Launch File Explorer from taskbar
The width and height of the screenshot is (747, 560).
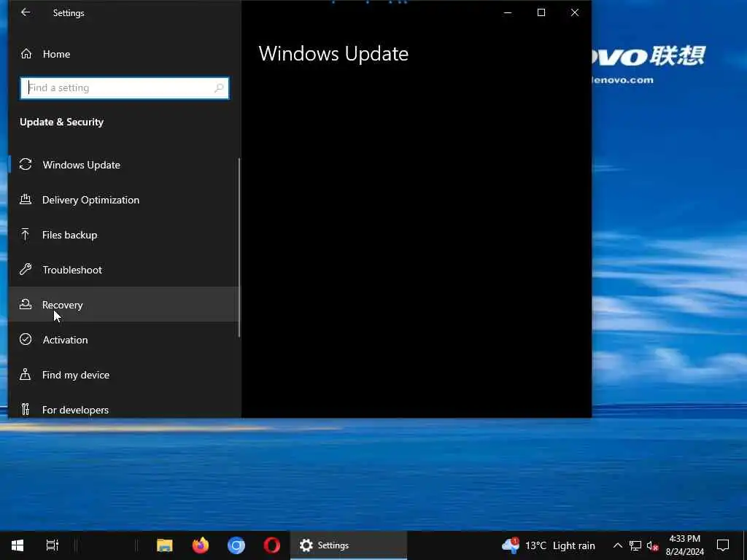click(165, 545)
